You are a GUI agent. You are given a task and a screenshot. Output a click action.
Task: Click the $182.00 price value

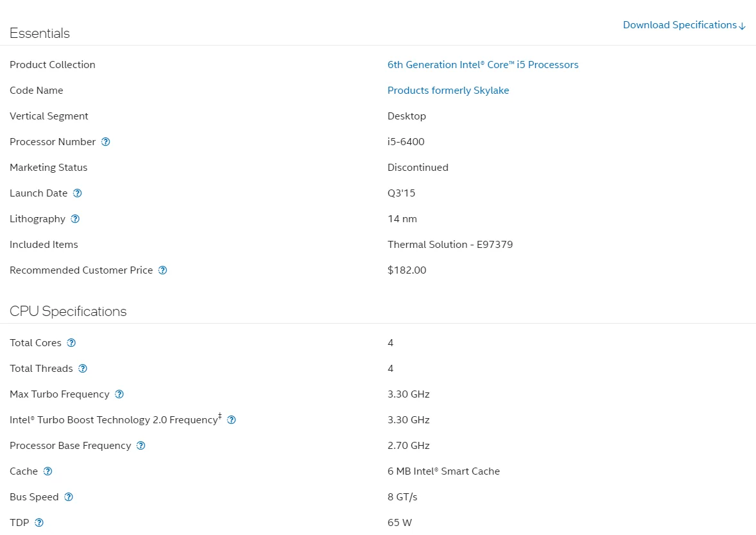[x=406, y=270]
